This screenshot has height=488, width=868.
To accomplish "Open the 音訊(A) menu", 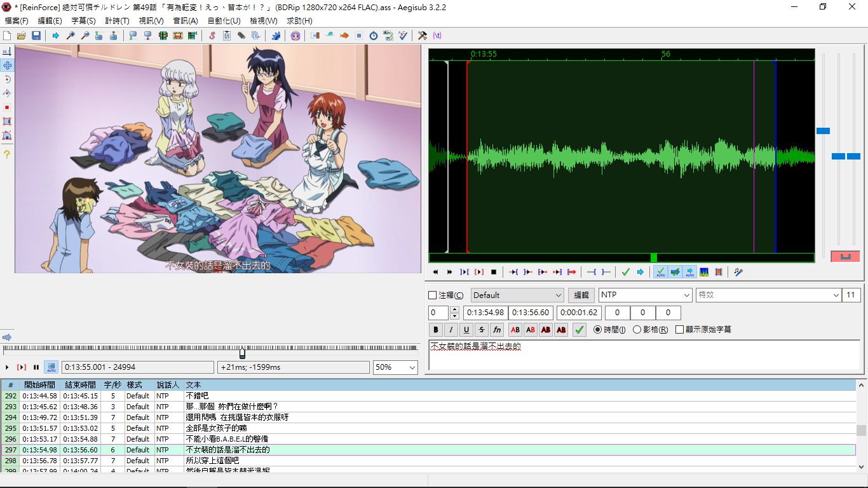I will coord(185,21).
